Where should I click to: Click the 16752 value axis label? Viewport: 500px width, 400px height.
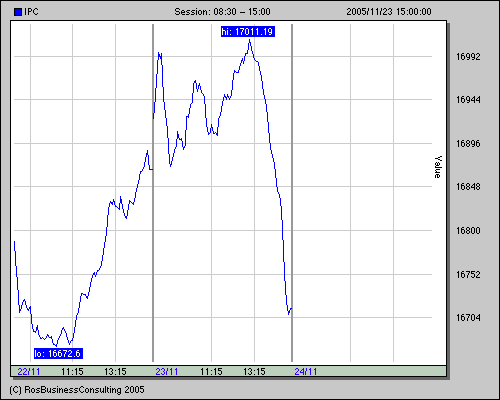point(468,275)
